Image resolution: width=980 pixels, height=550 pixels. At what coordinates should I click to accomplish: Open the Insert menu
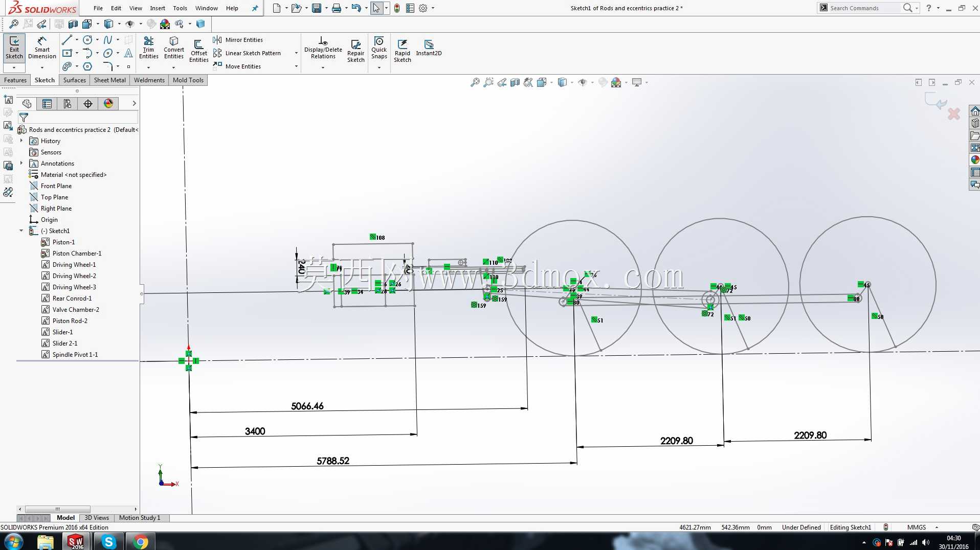158,8
